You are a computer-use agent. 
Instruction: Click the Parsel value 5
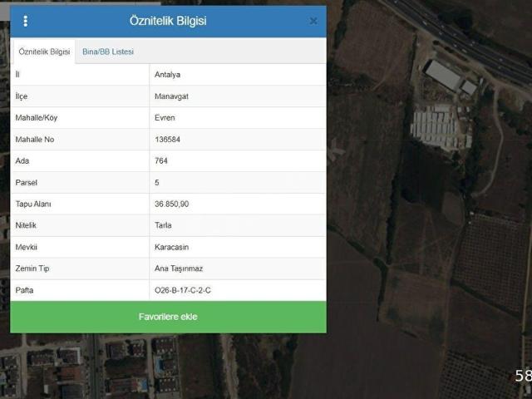(157, 183)
